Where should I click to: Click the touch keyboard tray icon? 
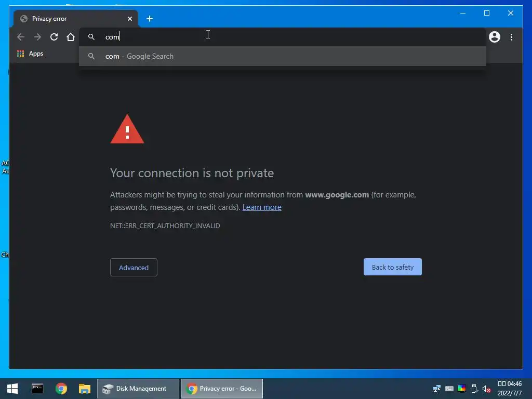(x=449, y=389)
